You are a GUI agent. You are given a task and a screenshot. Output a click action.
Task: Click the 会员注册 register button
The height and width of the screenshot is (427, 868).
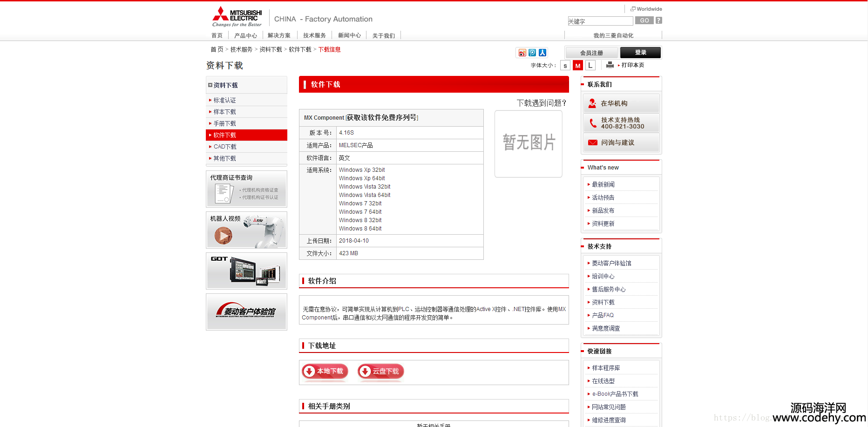[x=591, y=53]
